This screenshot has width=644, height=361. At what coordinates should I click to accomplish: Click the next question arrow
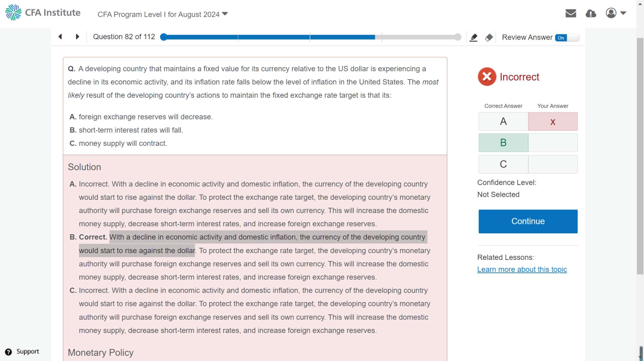pyautogui.click(x=77, y=37)
